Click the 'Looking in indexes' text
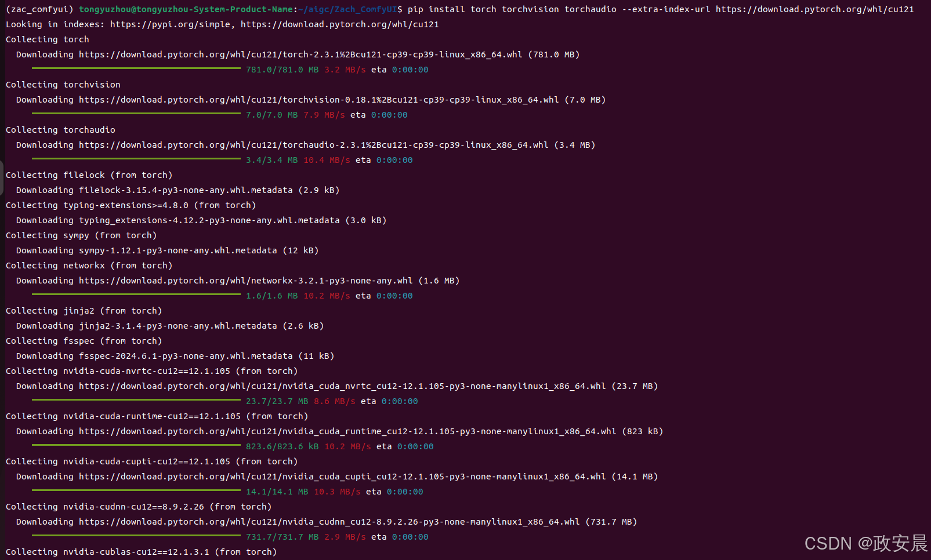 coord(55,24)
